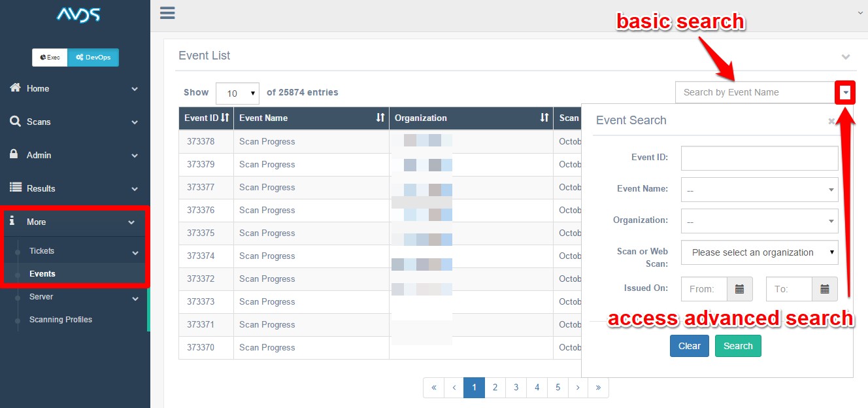Go to page 4
The width and height of the screenshot is (868, 408).
[x=537, y=387]
